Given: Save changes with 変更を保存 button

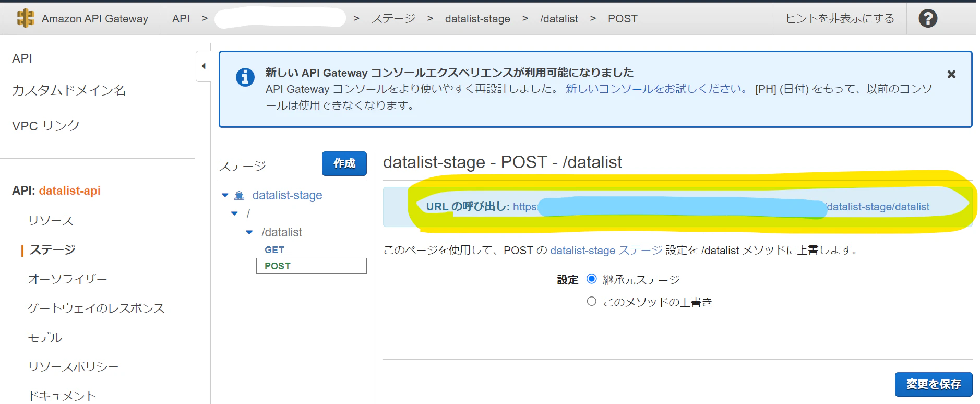Looking at the screenshot, I should point(934,384).
